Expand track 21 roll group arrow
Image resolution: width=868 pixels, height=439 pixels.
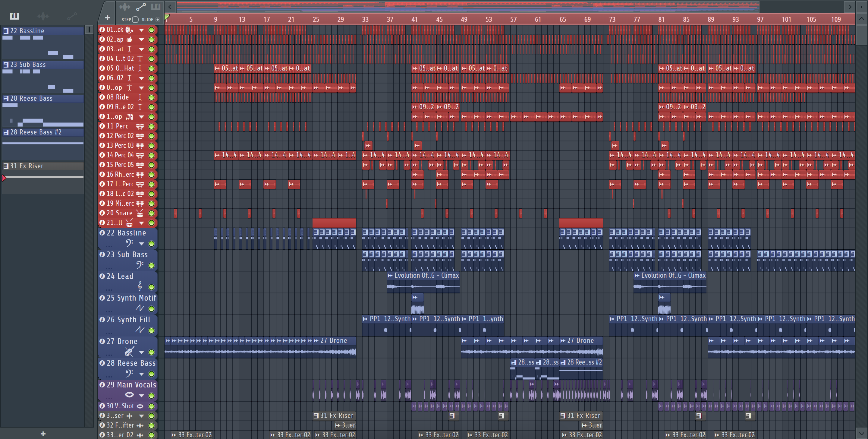[x=142, y=223]
